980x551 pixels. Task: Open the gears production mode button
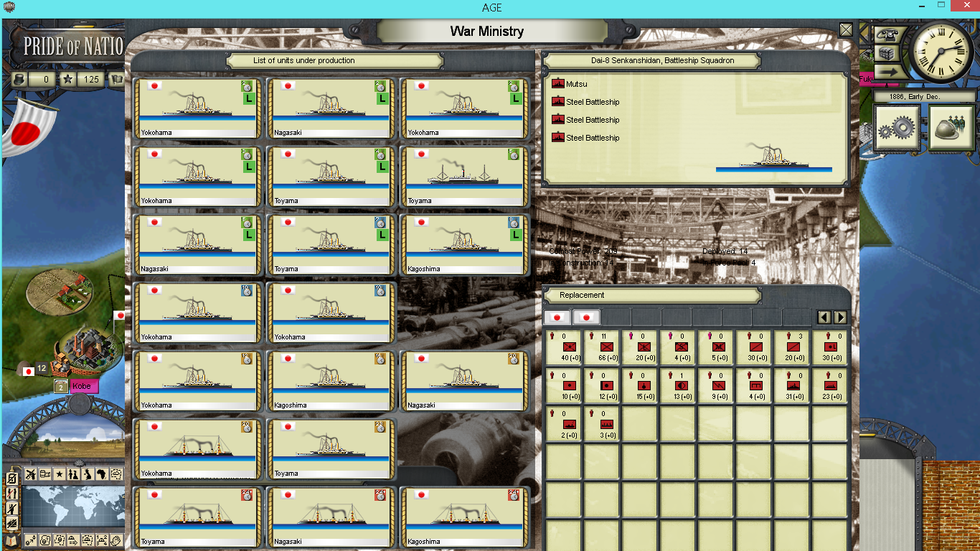pos(897,128)
